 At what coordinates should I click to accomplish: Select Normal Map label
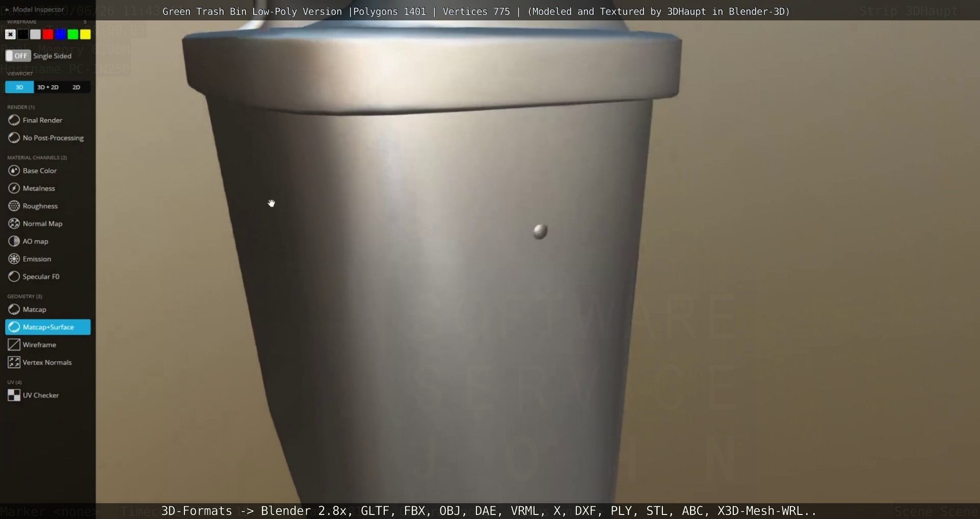(42, 224)
